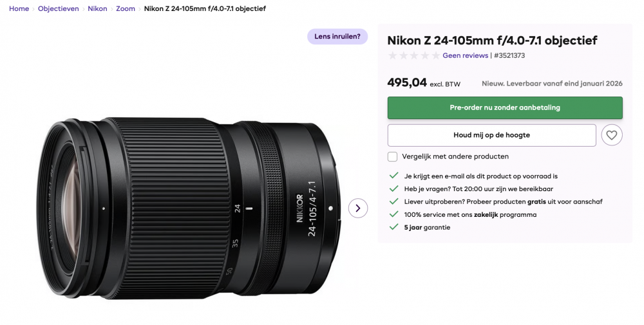Image resolution: width=644 pixels, height=325 pixels.
Task: Click the Nikon lens product image
Action: [x=189, y=208]
